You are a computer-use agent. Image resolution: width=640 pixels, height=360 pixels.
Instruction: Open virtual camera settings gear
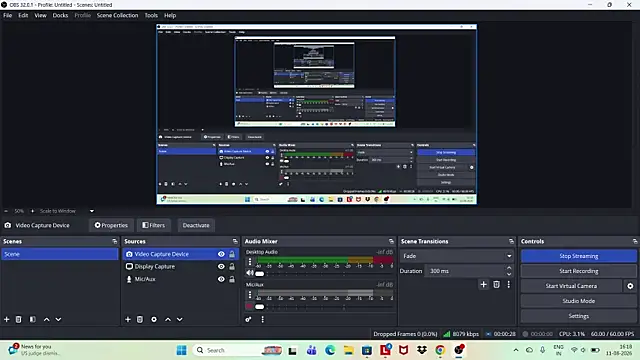(630, 286)
